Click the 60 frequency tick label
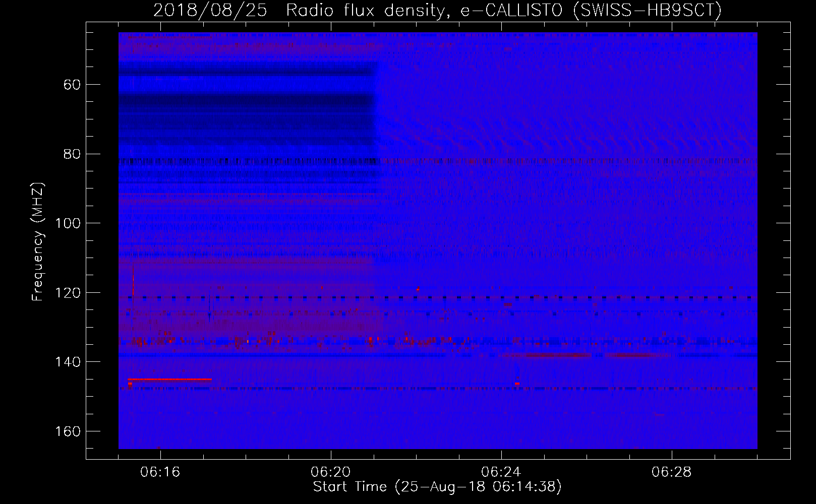Screen dimensions: 816x504 (x=72, y=85)
